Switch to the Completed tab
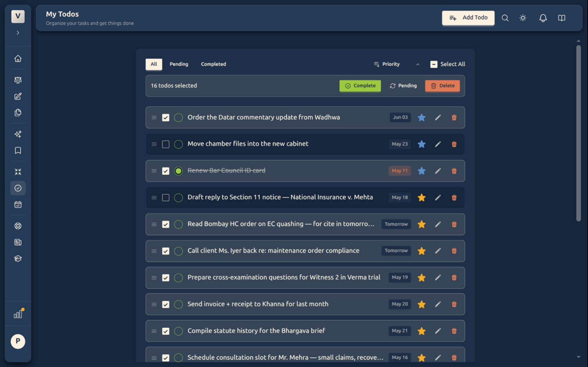 tap(213, 64)
